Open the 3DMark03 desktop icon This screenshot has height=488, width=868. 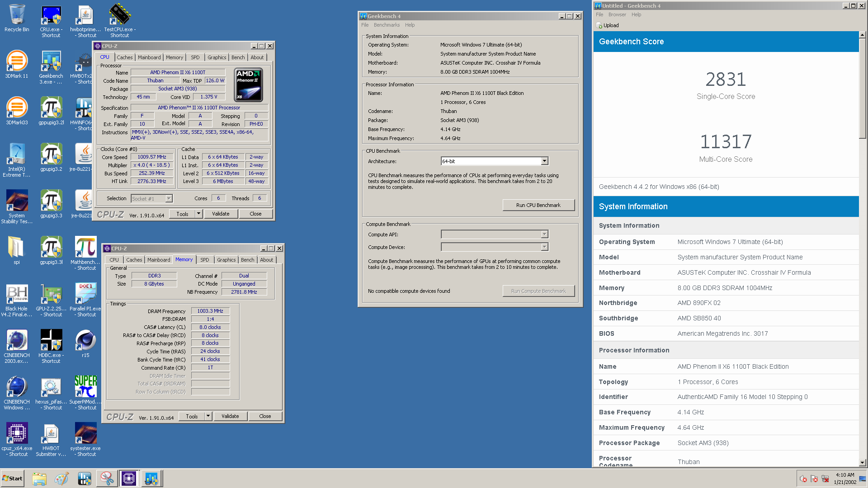(x=17, y=111)
